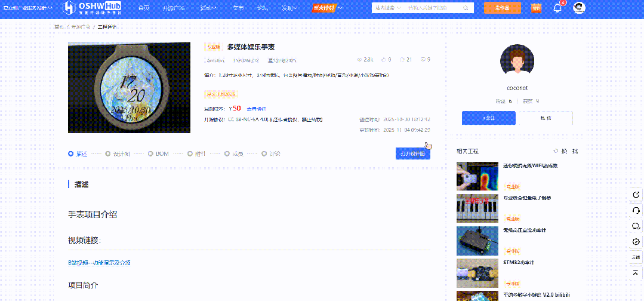Click the share icon in floating sidebar
This screenshot has height=301, width=644.
pos(636,195)
